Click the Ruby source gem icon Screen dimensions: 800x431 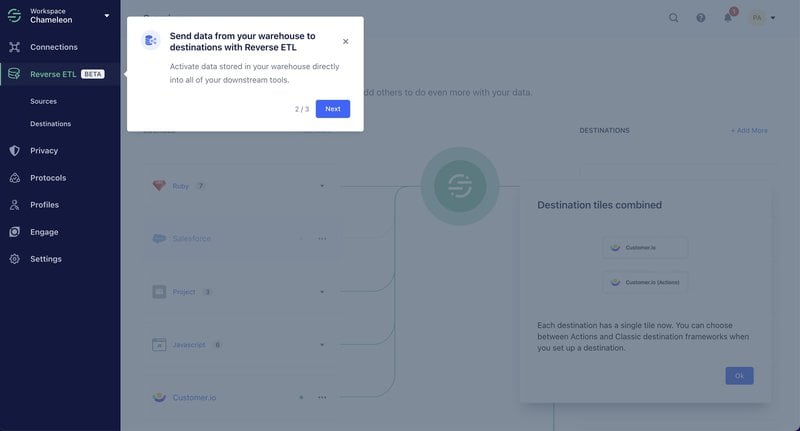pos(159,186)
